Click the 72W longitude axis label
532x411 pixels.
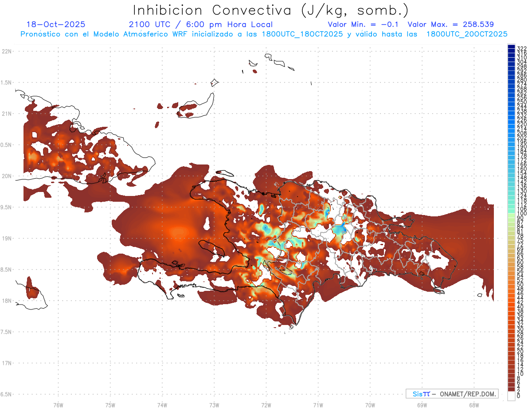click(266, 405)
